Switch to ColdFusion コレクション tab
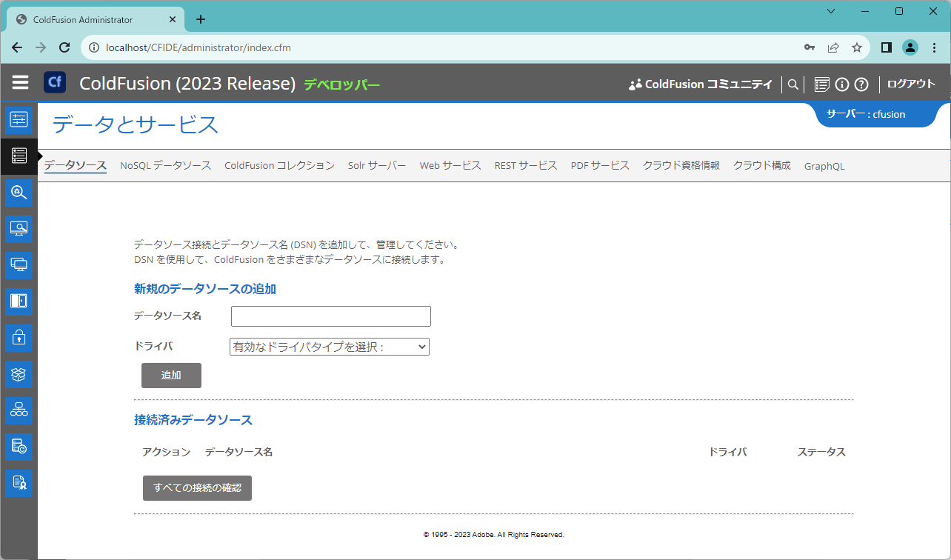This screenshot has height=560, width=951. (x=280, y=165)
